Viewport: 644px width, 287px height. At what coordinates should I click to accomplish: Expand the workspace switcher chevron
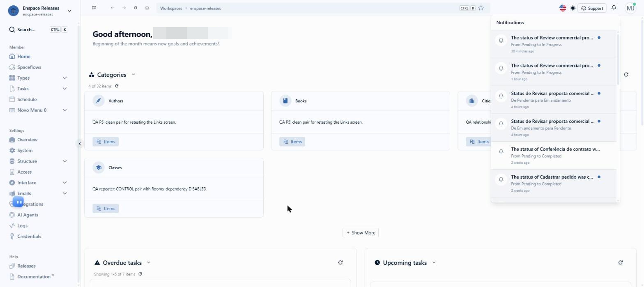click(x=69, y=11)
